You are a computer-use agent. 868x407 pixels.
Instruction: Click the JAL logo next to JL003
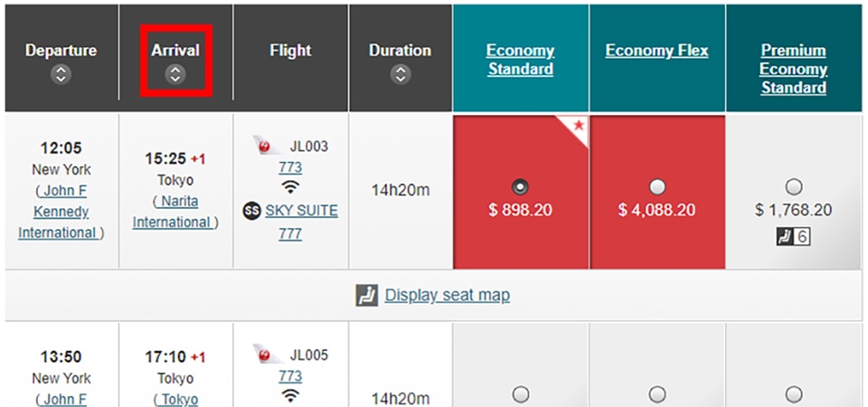click(x=267, y=147)
